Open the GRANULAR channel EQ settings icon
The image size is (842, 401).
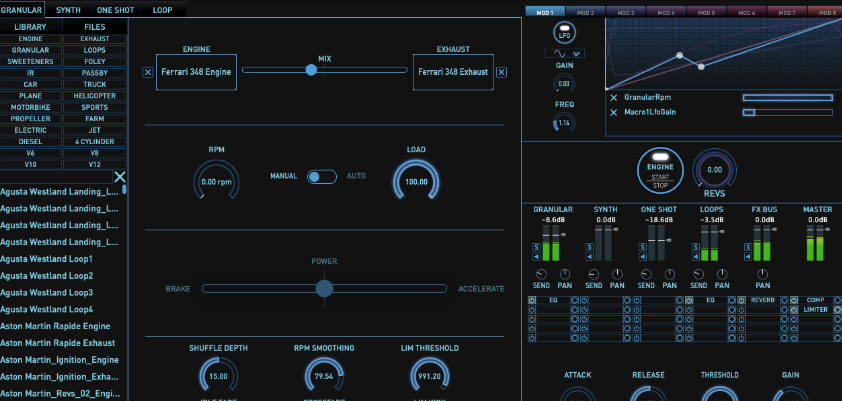coord(575,300)
